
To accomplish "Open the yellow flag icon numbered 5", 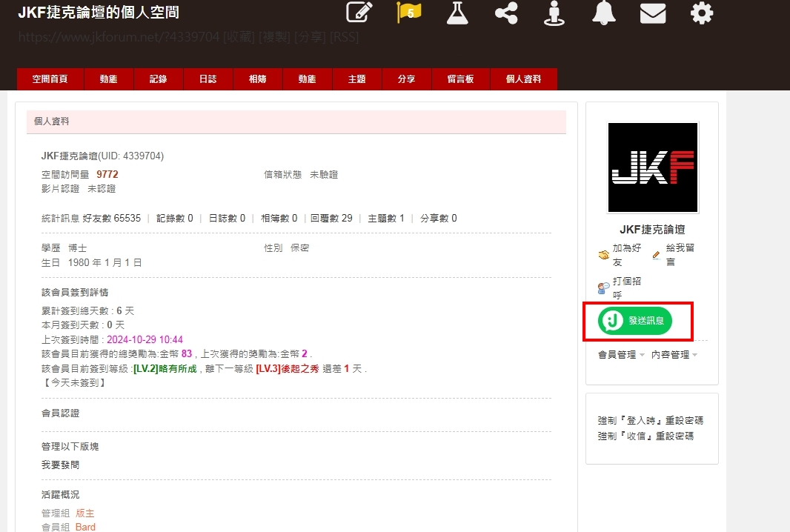I will tap(408, 13).
